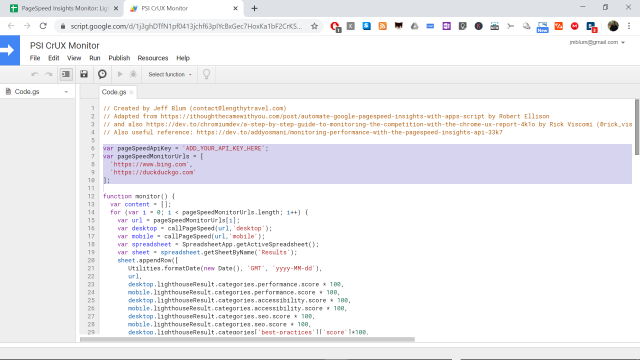Click the address bar URL
The height and width of the screenshot is (360, 640).
(186, 26)
